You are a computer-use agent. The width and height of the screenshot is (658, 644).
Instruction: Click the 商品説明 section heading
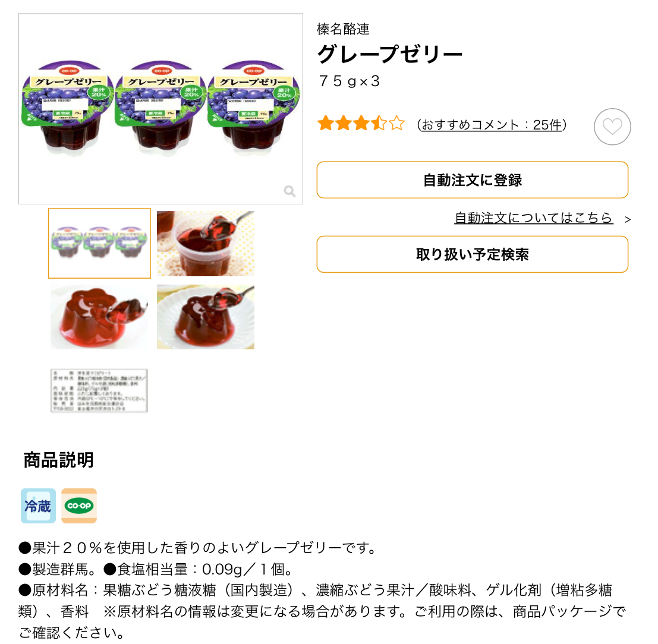click(59, 460)
